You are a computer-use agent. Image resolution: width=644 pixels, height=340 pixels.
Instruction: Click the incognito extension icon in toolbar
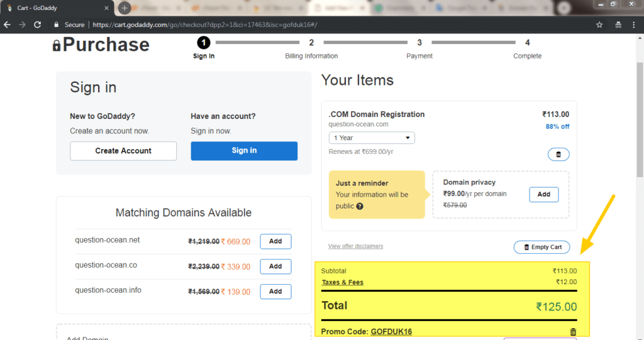[618, 25]
